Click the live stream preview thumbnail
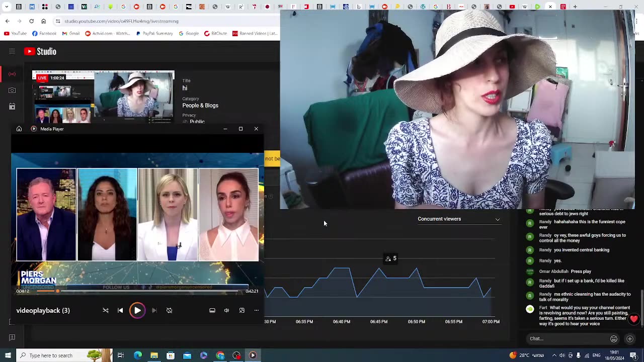The image size is (644, 362). click(x=103, y=97)
